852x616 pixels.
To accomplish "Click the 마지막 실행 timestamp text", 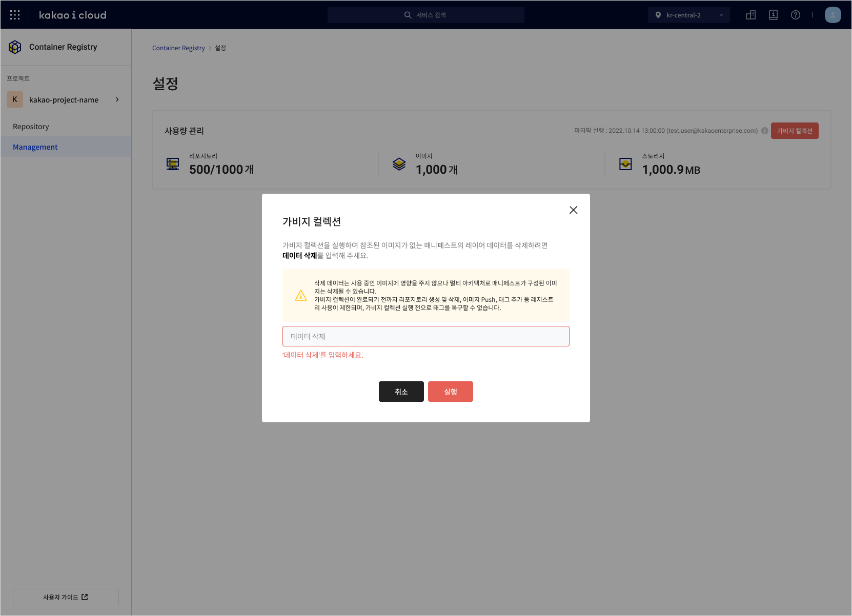I will (x=666, y=131).
